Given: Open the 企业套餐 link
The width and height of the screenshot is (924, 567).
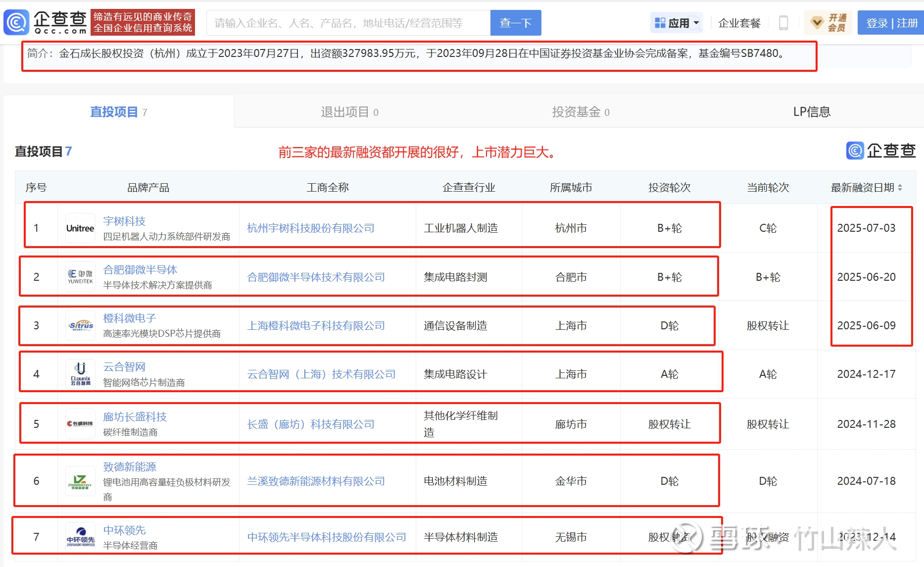Looking at the screenshot, I should pos(739,23).
